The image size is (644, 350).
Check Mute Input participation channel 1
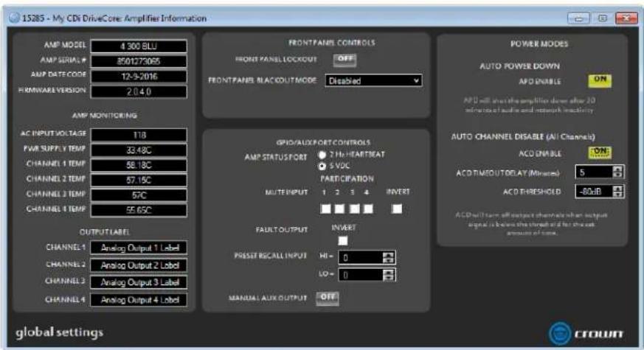point(325,209)
